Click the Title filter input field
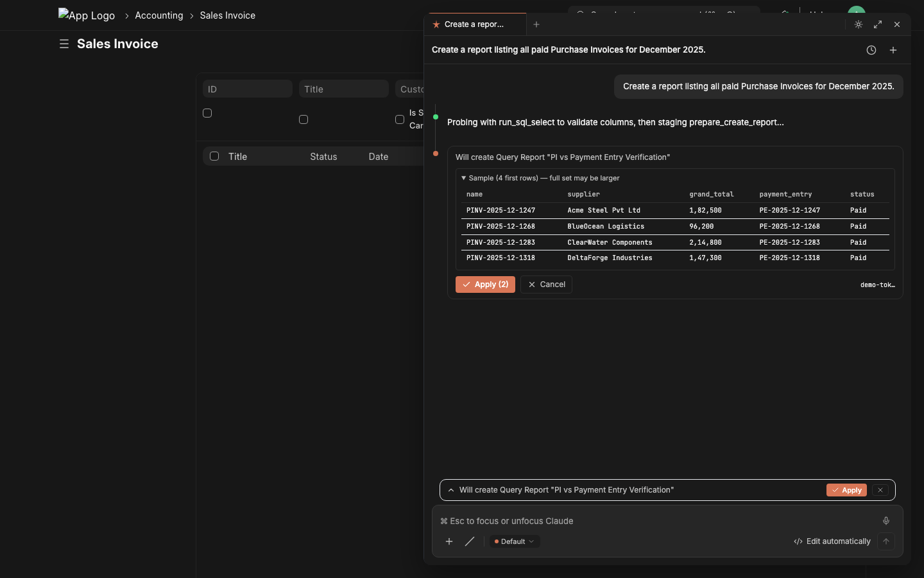 (344, 89)
